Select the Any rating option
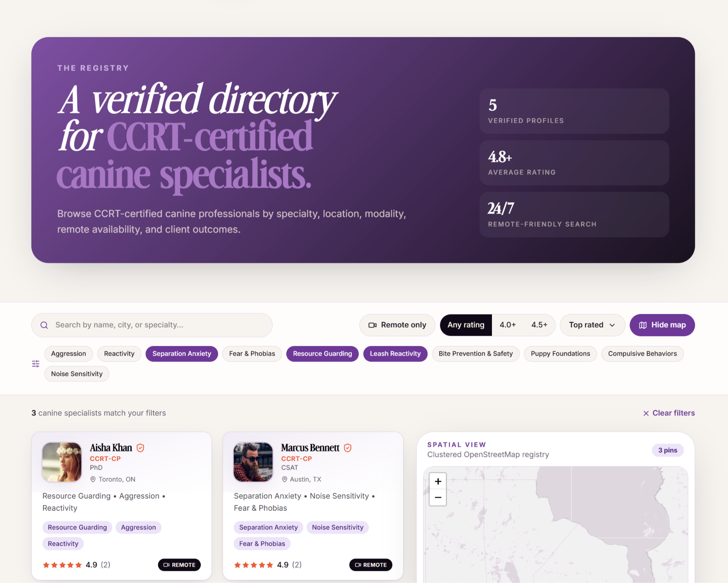This screenshot has height=583, width=728. pos(466,325)
